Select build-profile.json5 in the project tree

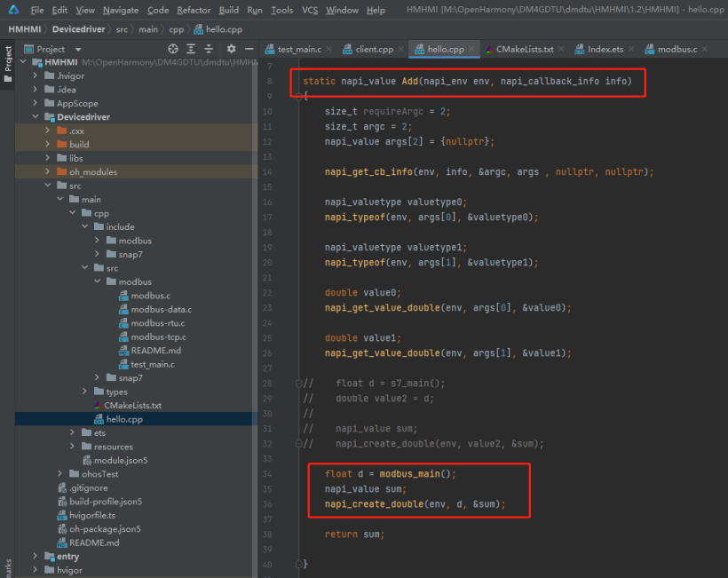pos(99,502)
